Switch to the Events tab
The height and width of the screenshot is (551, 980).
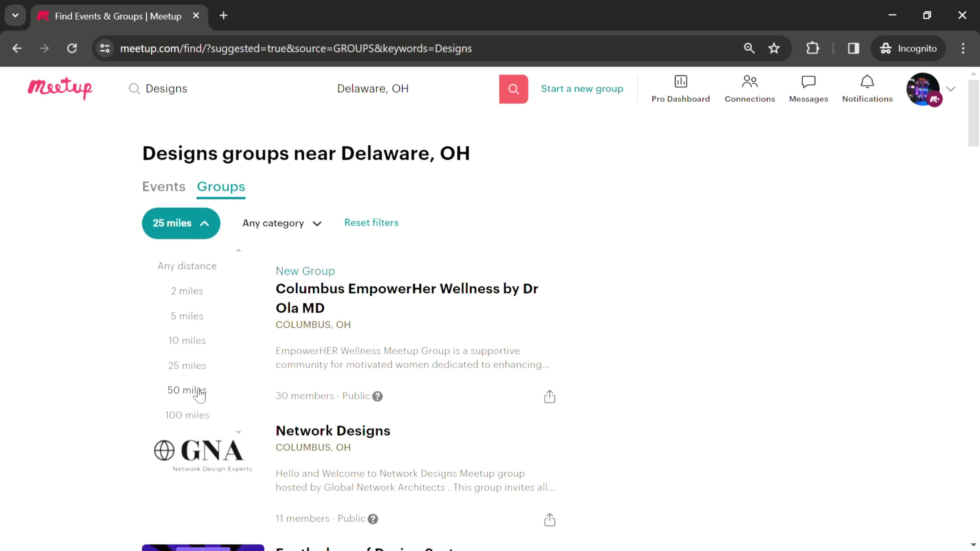(x=164, y=187)
